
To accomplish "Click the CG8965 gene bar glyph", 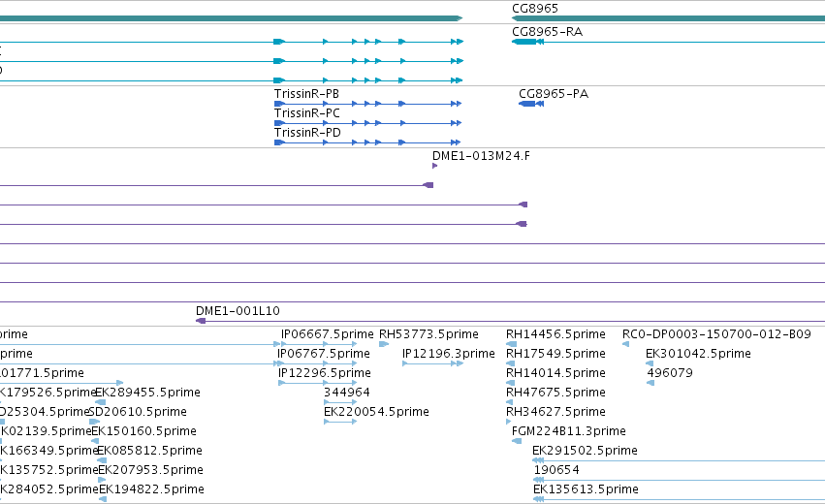I will coord(668,18).
